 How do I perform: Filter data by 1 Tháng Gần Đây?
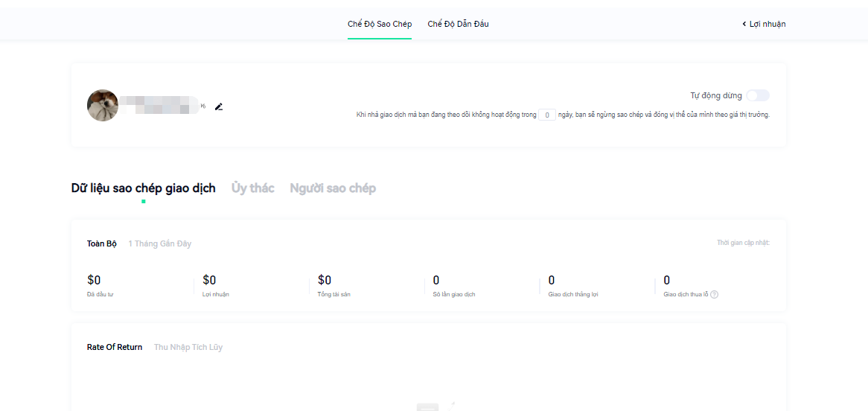pos(159,243)
